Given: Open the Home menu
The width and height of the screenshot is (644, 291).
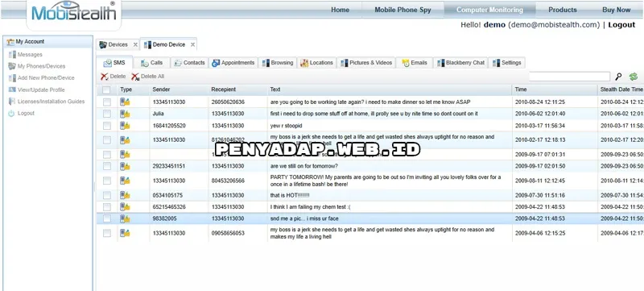Looking at the screenshot, I should [x=340, y=10].
